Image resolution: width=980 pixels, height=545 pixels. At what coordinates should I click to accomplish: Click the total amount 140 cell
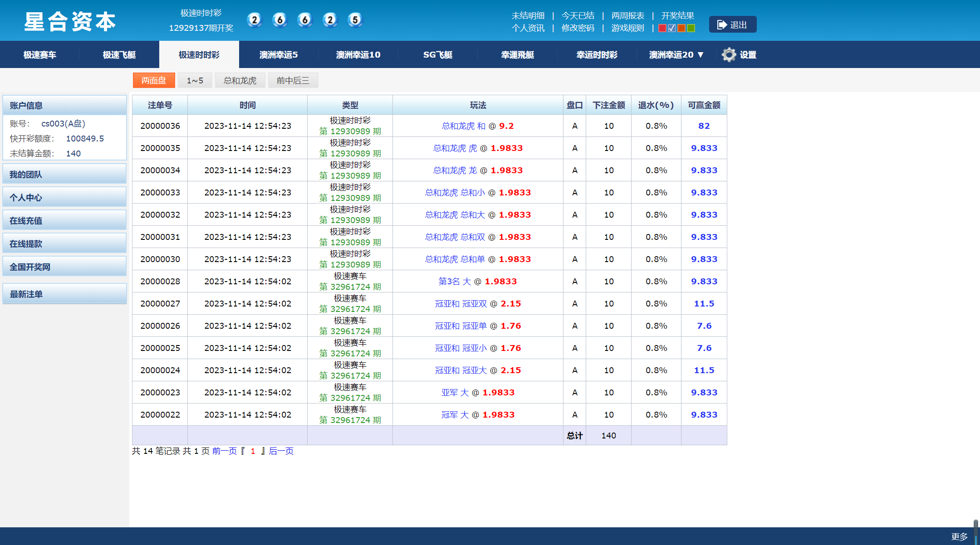pyautogui.click(x=608, y=435)
